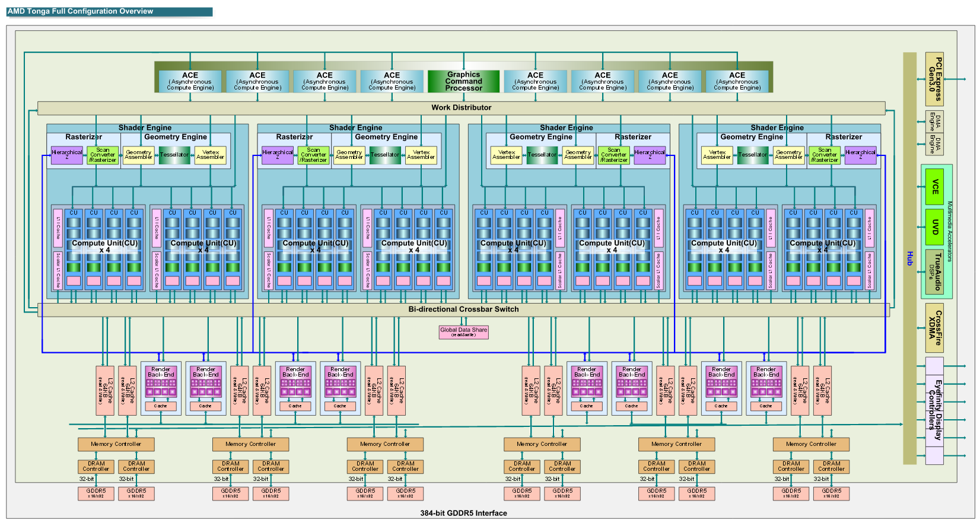This screenshot has width=980, height=523.
Task: Select the rightmost GDDR5 x16/x32 block
Action: pyautogui.click(x=832, y=493)
